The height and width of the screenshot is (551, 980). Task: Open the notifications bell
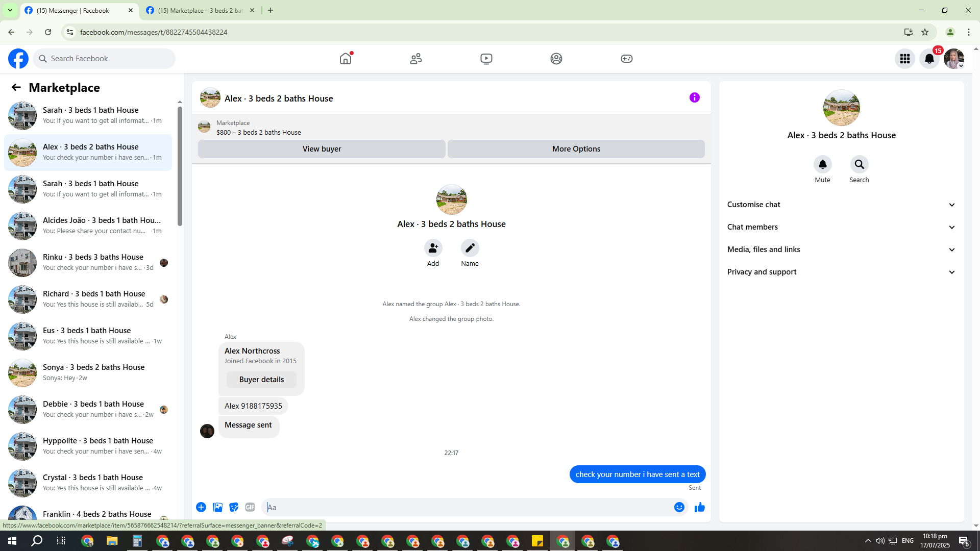[929, 59]
